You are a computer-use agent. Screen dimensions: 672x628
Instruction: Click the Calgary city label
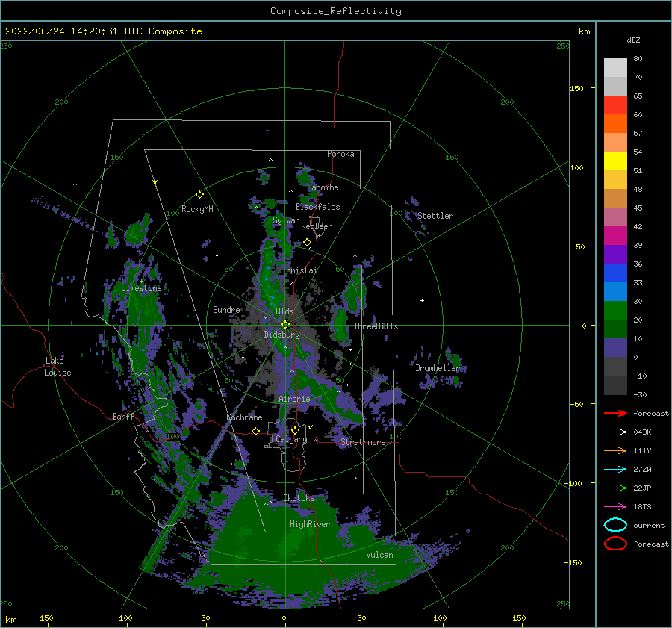(x=291, y=439)
